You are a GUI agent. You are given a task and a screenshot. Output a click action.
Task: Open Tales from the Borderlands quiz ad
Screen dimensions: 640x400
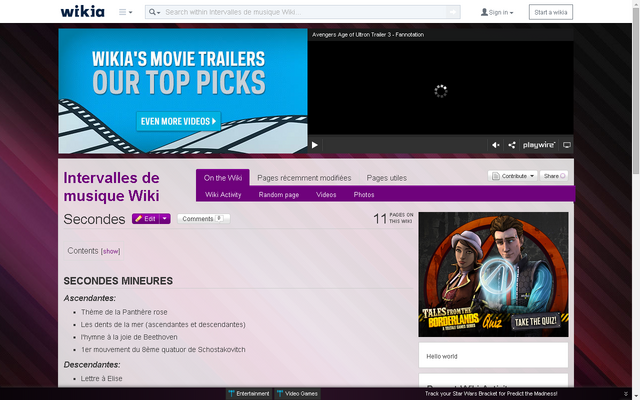click(x=493, y=274)
